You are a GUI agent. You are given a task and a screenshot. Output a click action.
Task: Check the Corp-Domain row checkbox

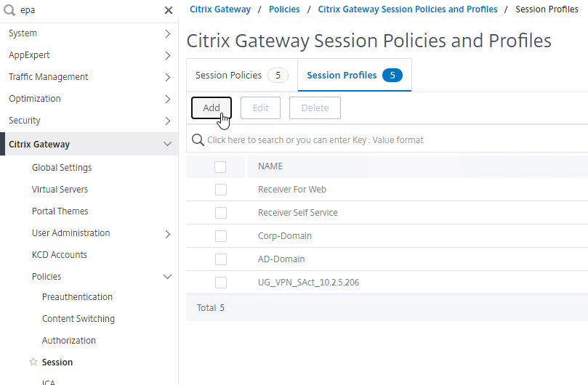[x=221, y=236]
